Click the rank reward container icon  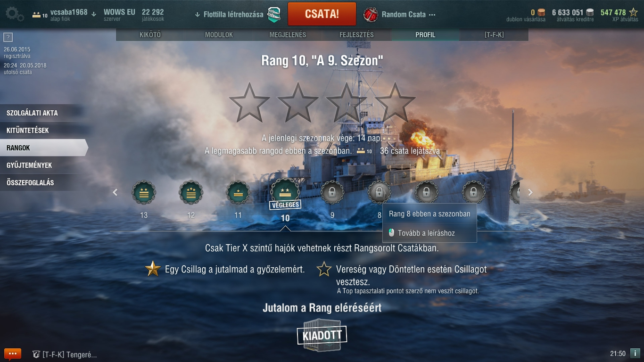(322, 335)
